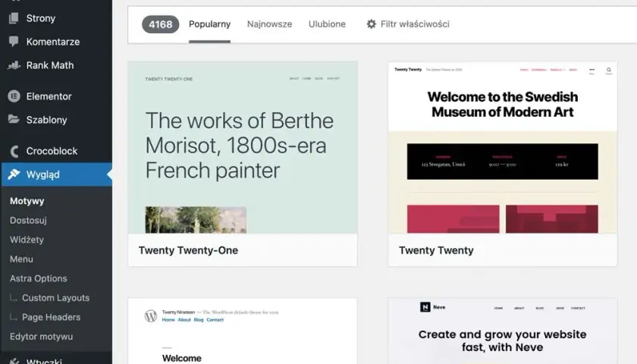Open the Komentarze menu item
Viewport: 637px width, 364px height.
click(x=57, y=42)
